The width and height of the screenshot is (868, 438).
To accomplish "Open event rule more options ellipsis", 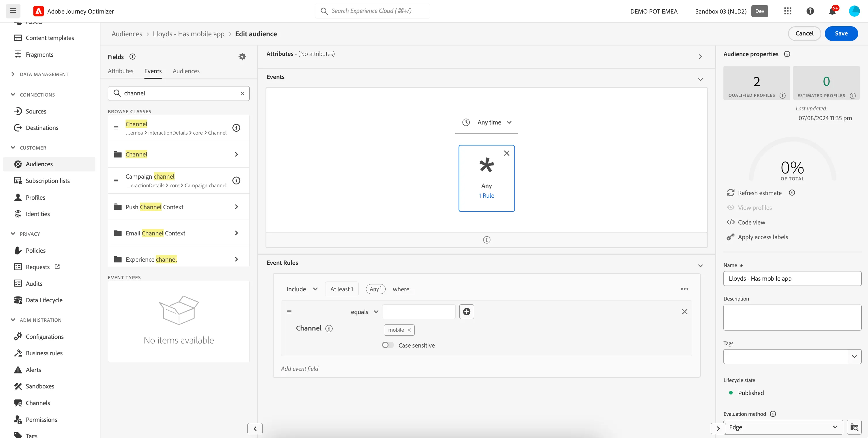I will [684, 289].
